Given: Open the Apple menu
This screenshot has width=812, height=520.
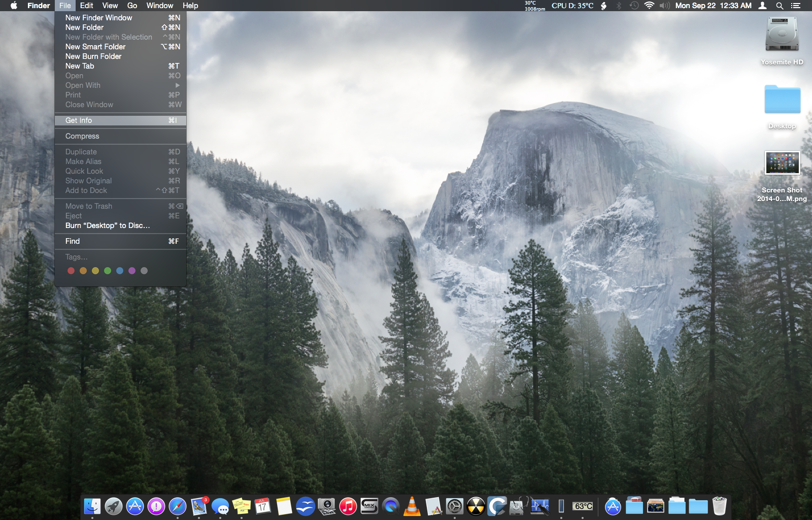Looking at the screenshot, I should click(x=14, y=6).
